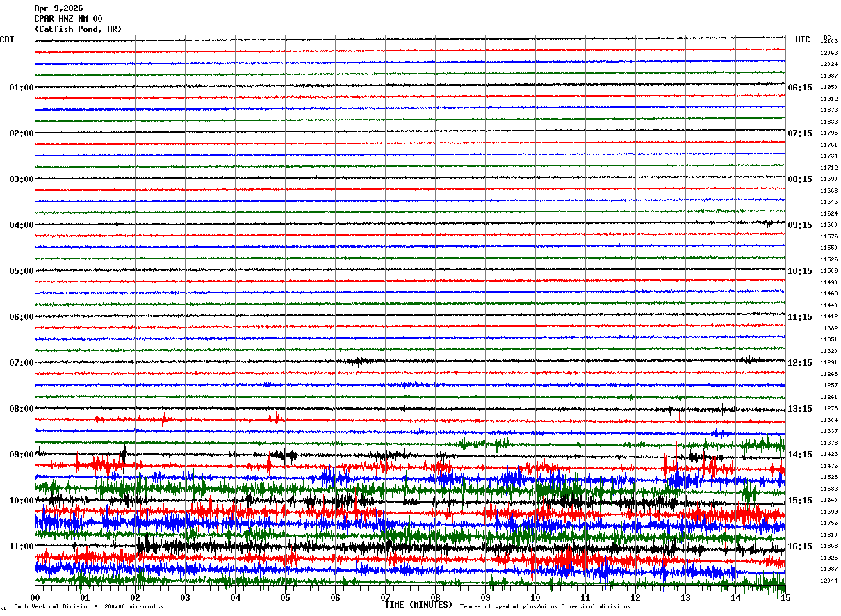The height and width of the screenshot is (616, 841).
Task: Click minute axis tick label '06'
Action: [x=336, y=598]
